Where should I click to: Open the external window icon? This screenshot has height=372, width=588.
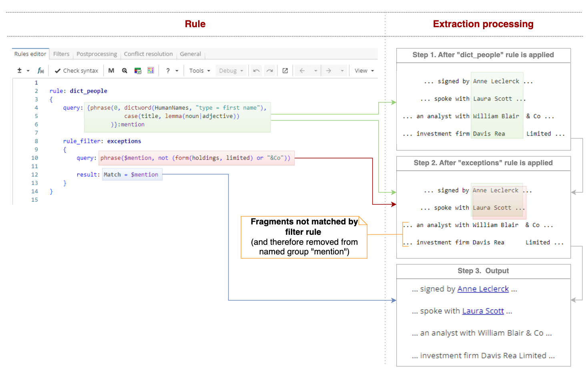coord(285,70)
